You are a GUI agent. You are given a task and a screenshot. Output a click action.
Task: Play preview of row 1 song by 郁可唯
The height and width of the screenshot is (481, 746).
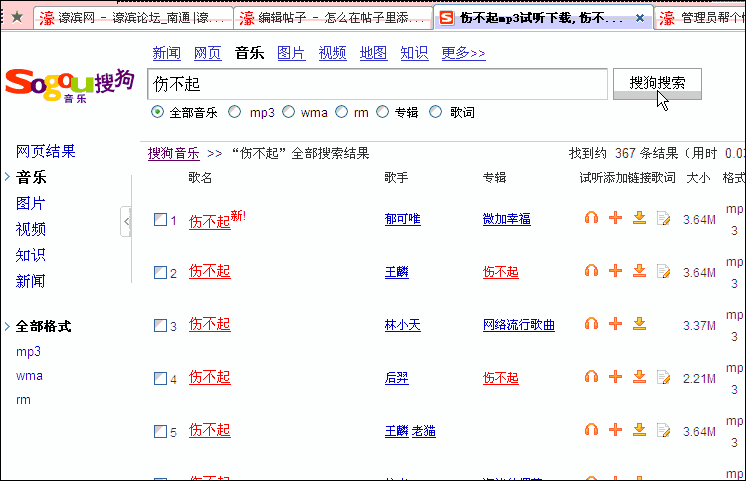[x=591, y=218]
